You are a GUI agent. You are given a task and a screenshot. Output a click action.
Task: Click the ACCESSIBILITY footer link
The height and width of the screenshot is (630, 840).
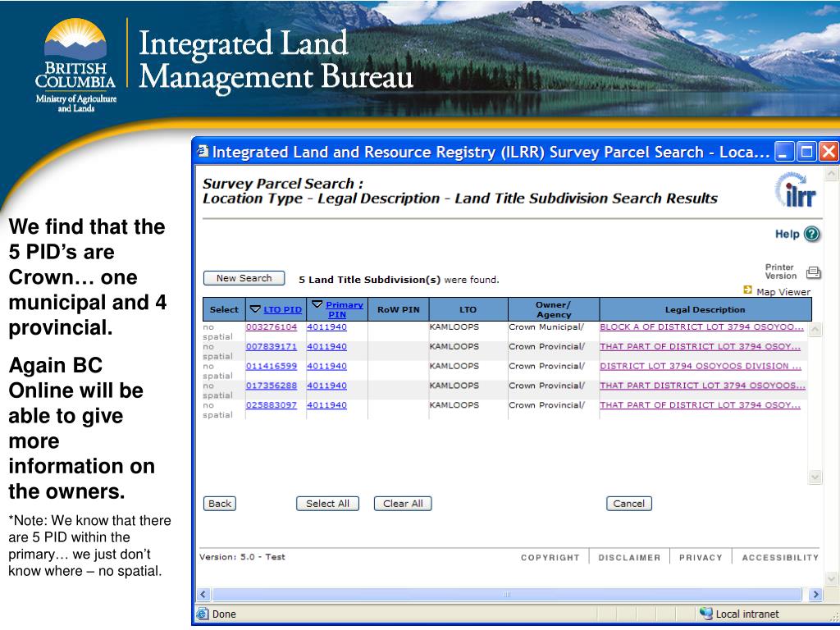pyautogui.click(x=781, y=558)
